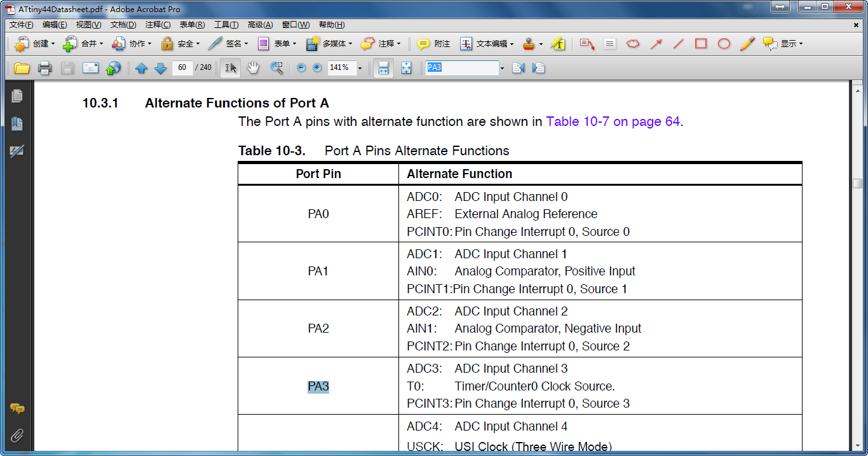Open the 协作 (Collaborate) toolbar dropdown
Viewport: 868px width, 456px height.
point(131,44)
